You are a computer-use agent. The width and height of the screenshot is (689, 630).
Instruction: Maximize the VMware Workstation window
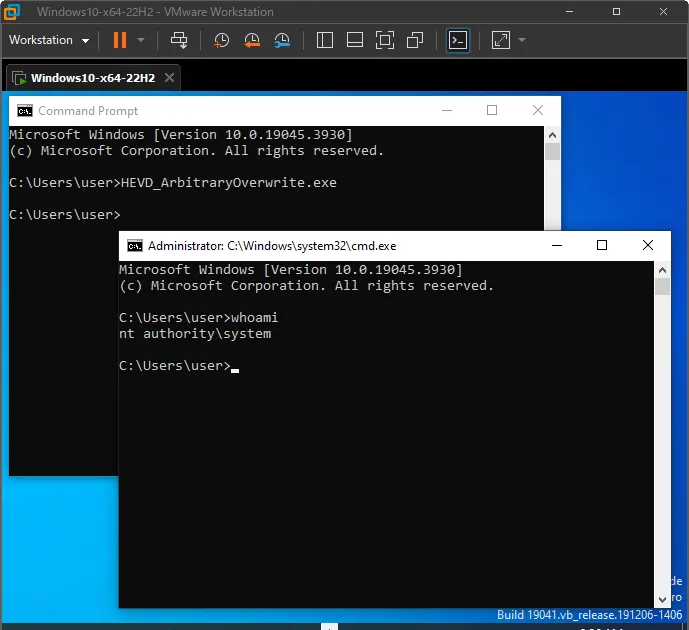pyautogui.click(x=616, y=11)
